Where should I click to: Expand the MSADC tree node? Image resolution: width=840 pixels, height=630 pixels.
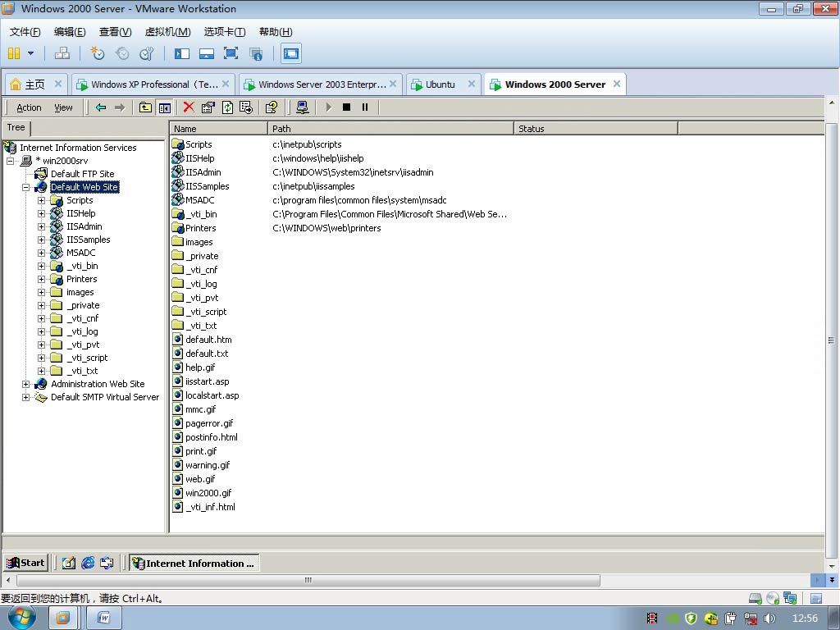tap(41, 253)
